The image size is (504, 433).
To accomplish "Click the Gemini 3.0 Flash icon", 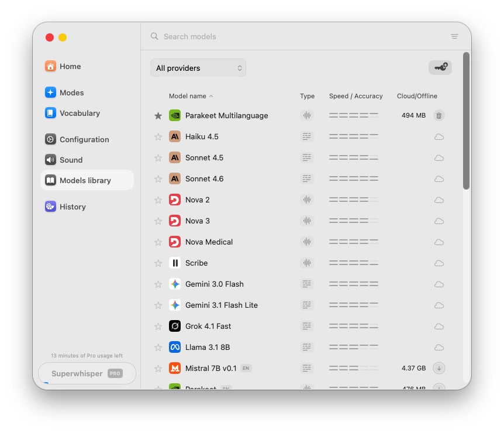I will click(x=175, y=284).
